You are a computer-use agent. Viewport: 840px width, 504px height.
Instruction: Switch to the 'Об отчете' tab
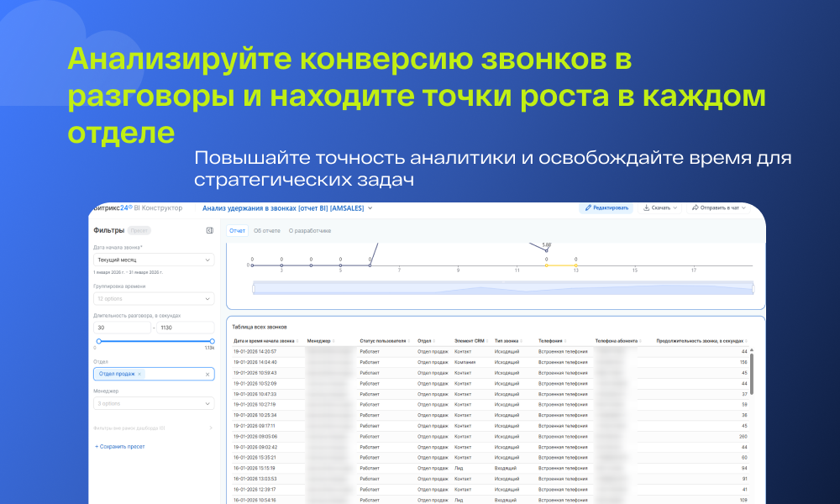267,230
